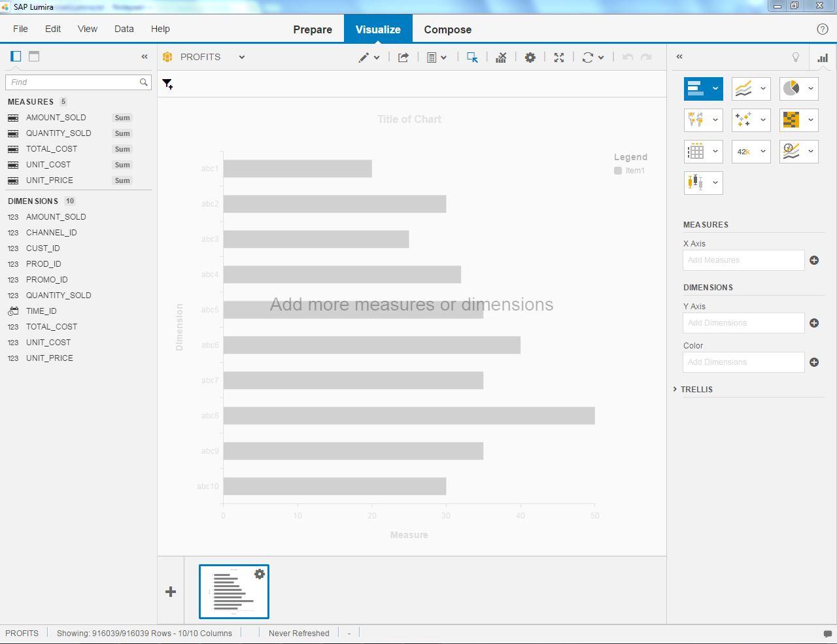Open the dropdown arrow beside the pencil icon
Image resolution: width=837 pixels, height=644 pixels.
pos(377,58)
